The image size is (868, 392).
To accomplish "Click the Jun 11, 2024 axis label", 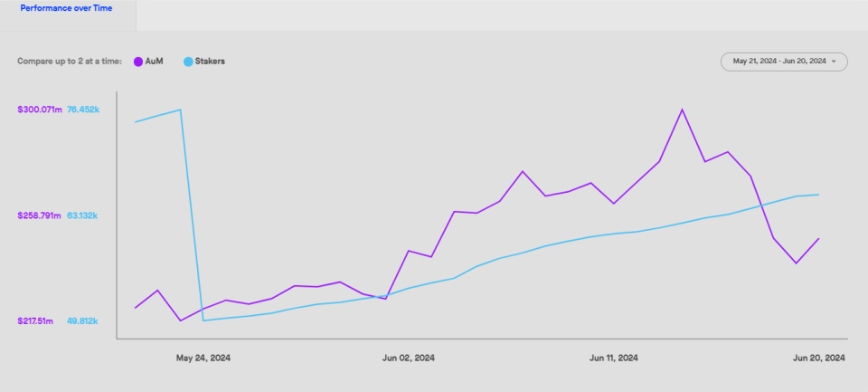I will pyautogui.click(x=613, y=359).
